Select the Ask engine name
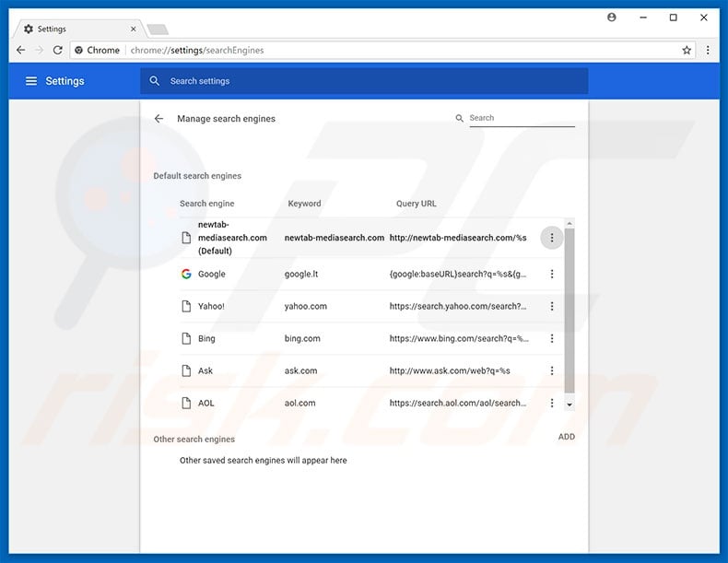The height and width of the screenshot is (563, 728). tap(205, 370)
